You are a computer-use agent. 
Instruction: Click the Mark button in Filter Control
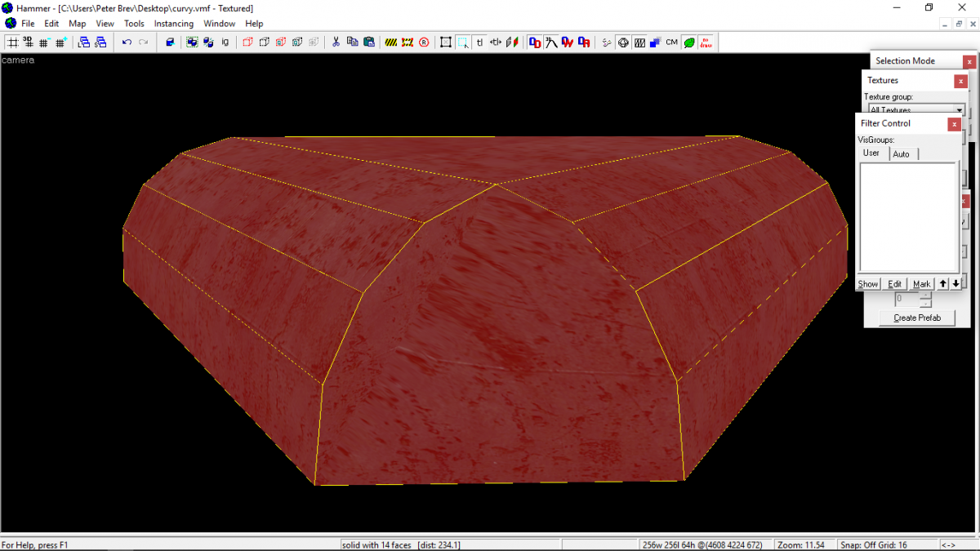pos(921,283)
